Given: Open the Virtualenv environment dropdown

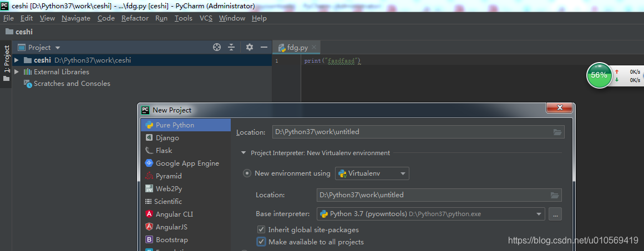Looking at the screenshot, I should click(372, 173).
